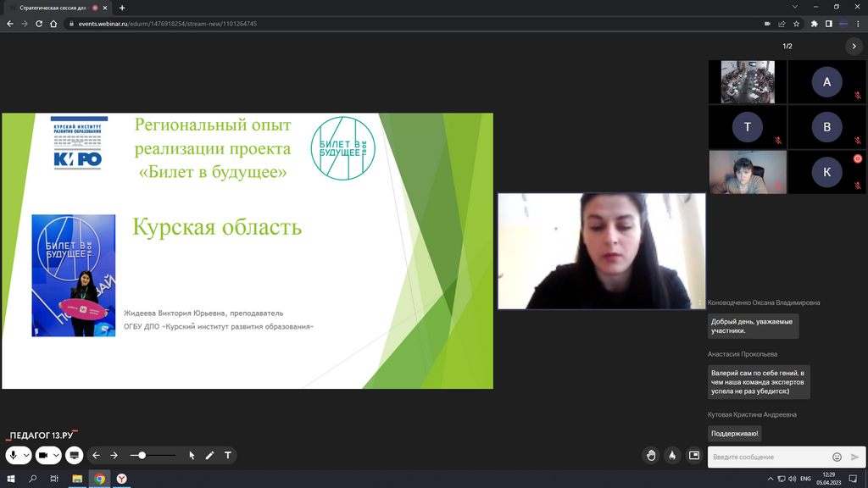Toggle the microphone button
The height and width of the screenshot is (488, 868).
pos(14,455)
